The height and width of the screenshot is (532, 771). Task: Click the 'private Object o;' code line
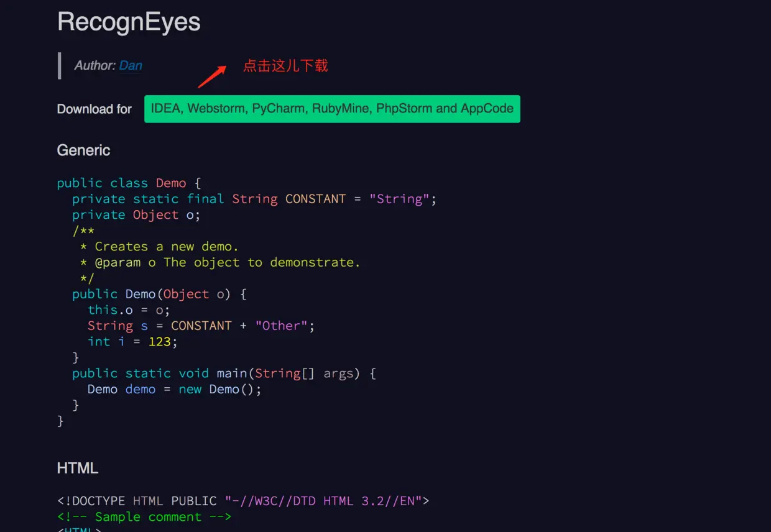coord(136,214)
